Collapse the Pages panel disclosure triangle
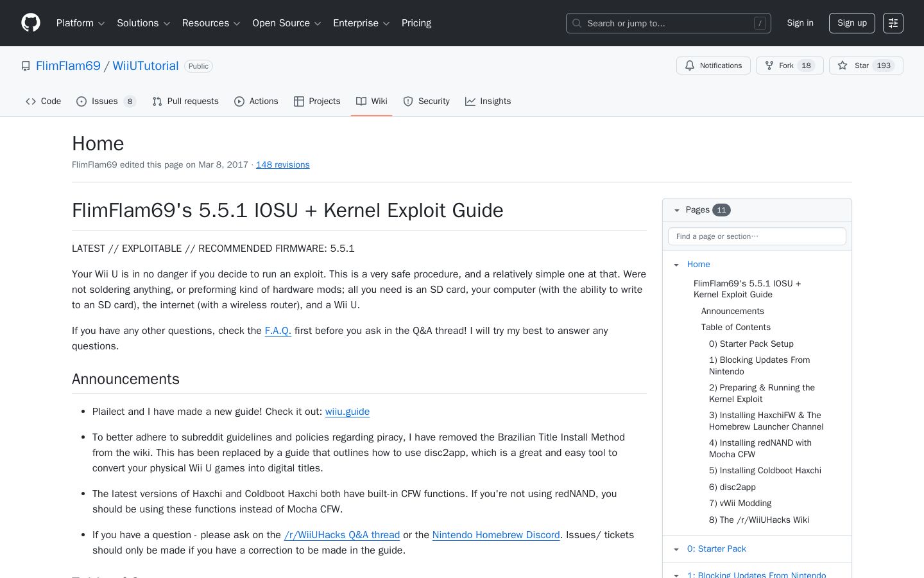This screenshot has width=924, height=578. [x=676, y=210]
